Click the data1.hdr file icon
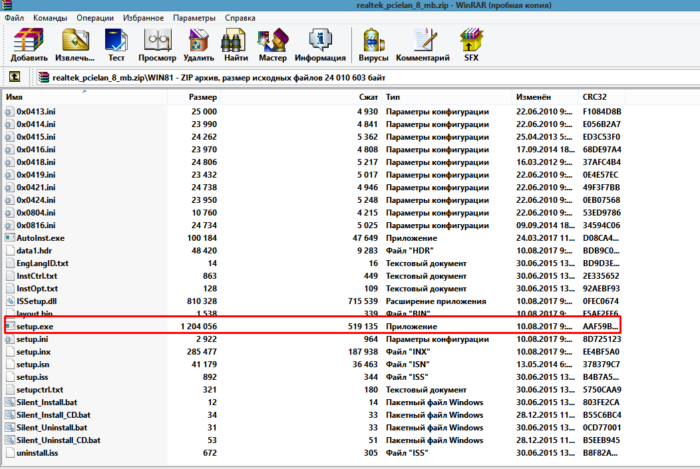The width and height of the screenshot is (700, 469). point(9,251)
